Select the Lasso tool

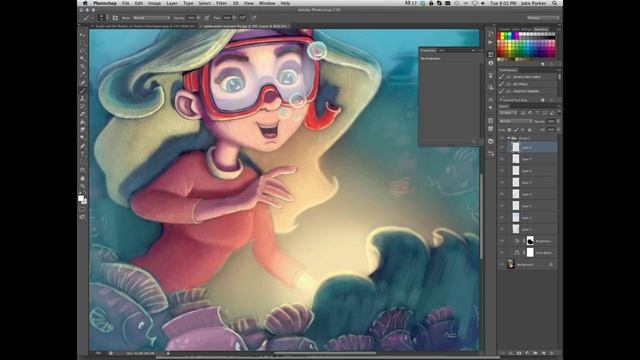(x=83, y=51)
